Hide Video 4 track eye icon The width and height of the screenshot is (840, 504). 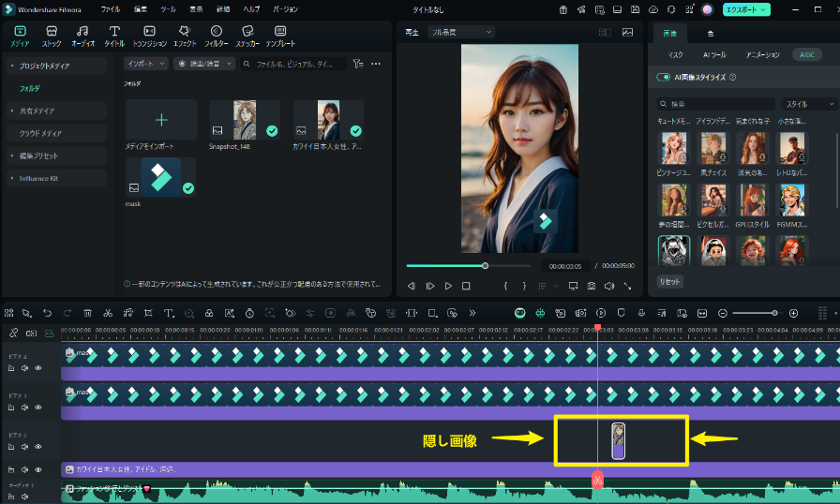[x=38, y=368]
